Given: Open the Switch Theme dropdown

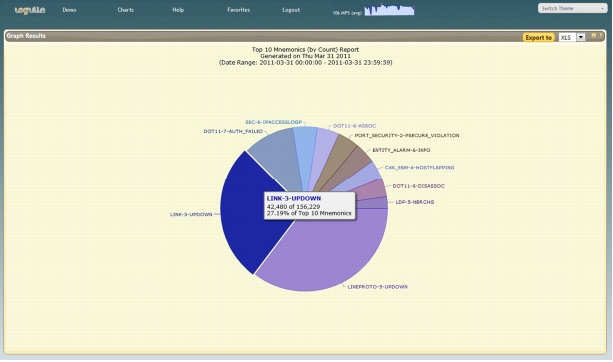Looking at the screenshot, I should click(572, 8).
